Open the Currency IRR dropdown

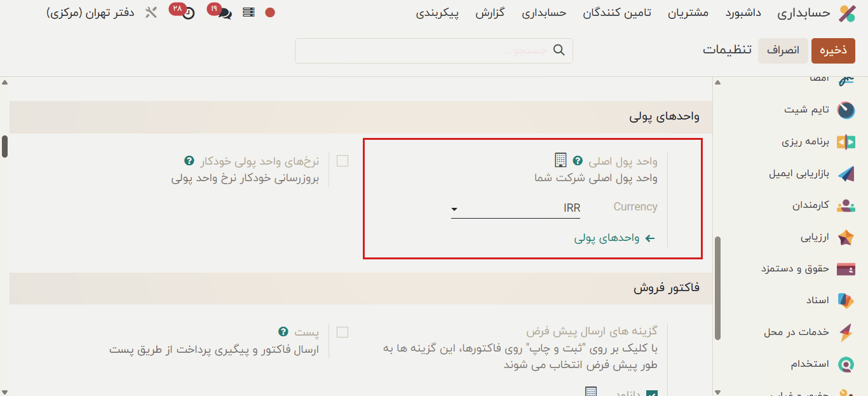coord(515,208)
